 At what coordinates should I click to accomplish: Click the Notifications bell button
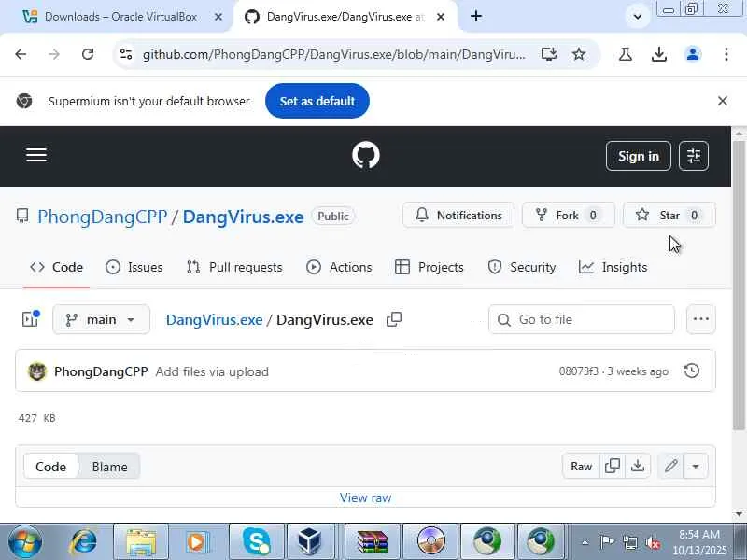[x=458, y=216]
